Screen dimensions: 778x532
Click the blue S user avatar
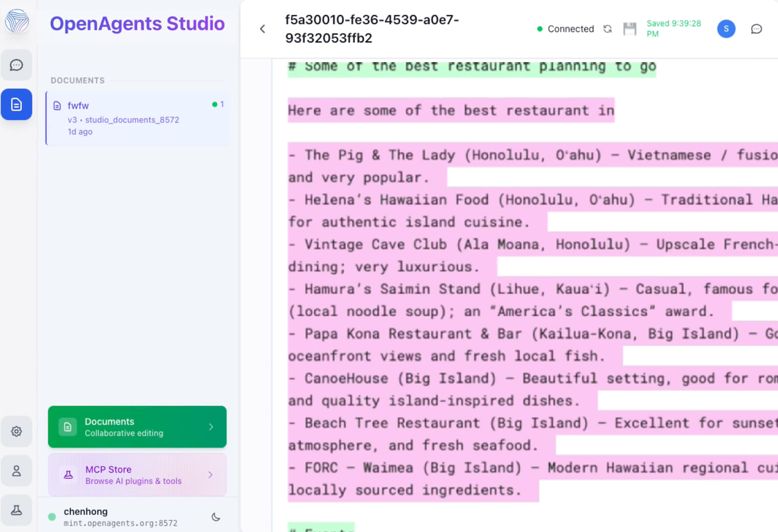pyautogui.click(x=726, y=29)
